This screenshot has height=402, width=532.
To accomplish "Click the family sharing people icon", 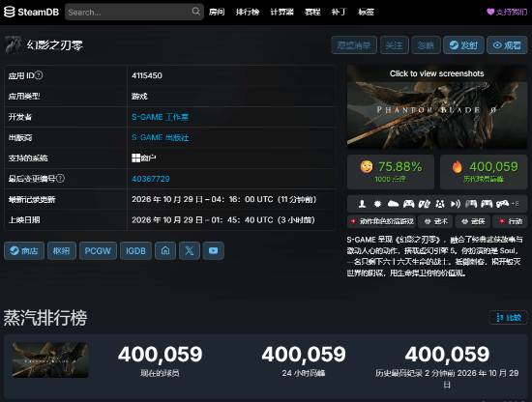I will click(x=440, y=204).
